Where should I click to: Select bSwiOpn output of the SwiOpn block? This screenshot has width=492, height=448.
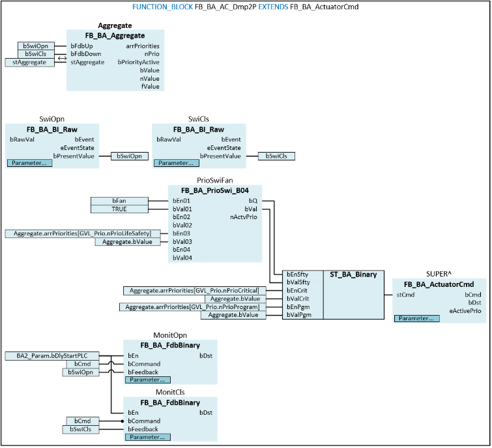129,156
